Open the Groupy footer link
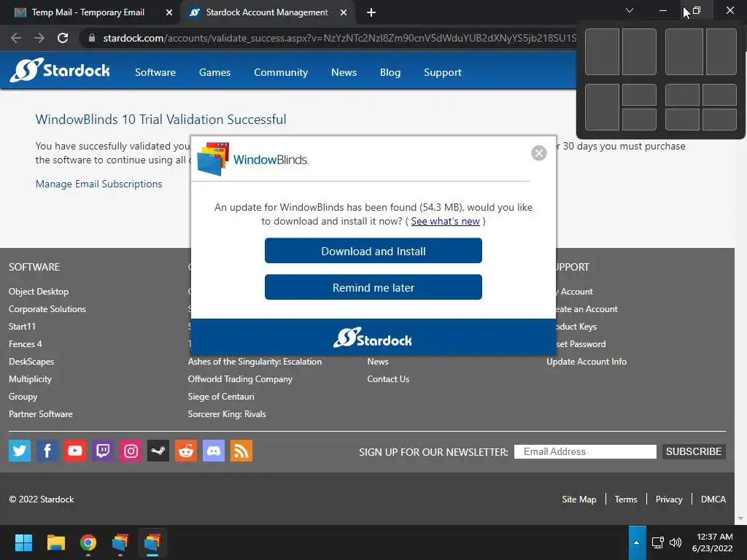The width and height of the screenshot is (747, 560). 23,397
